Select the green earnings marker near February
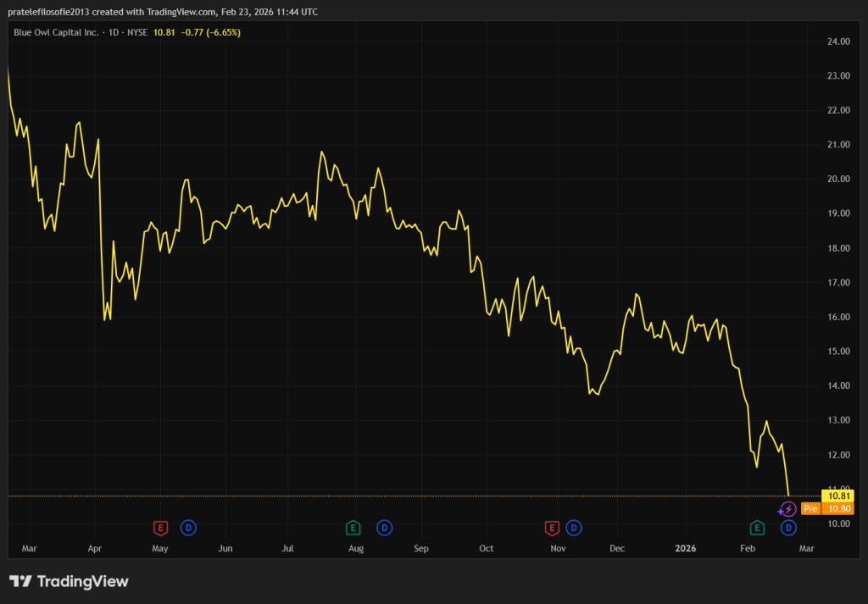Viewport: 868px width, 604px height. (756, 528)
